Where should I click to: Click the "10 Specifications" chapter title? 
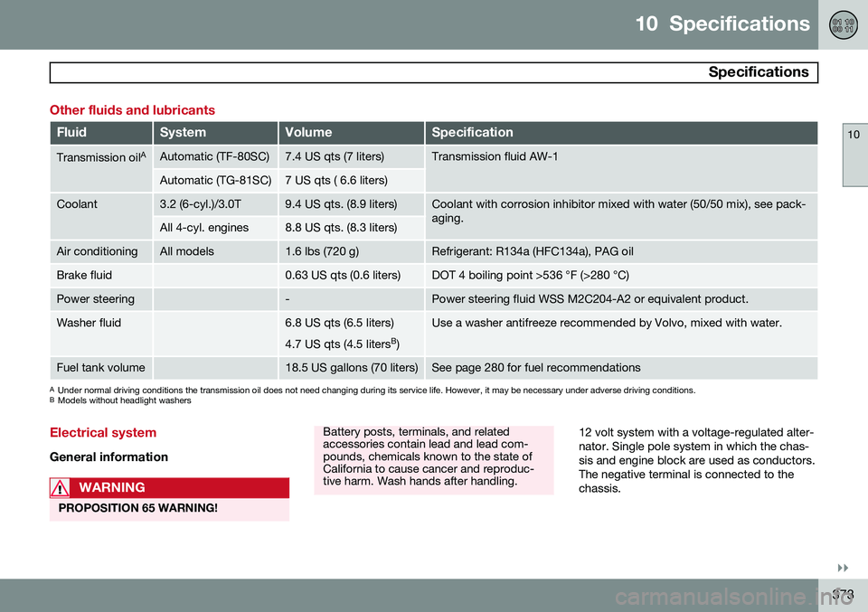(x=722, y=24)
